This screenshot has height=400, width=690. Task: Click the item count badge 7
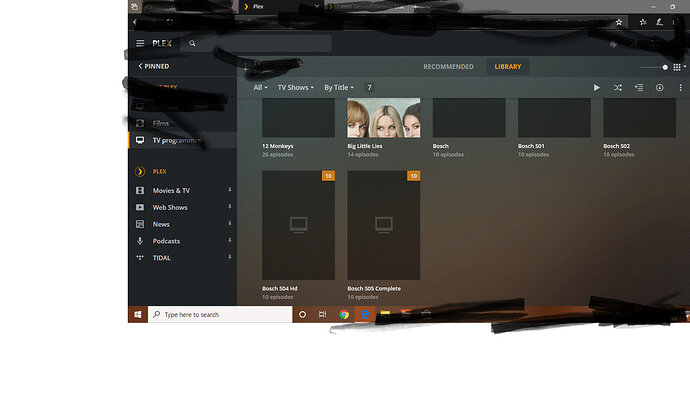click(369, 88)
